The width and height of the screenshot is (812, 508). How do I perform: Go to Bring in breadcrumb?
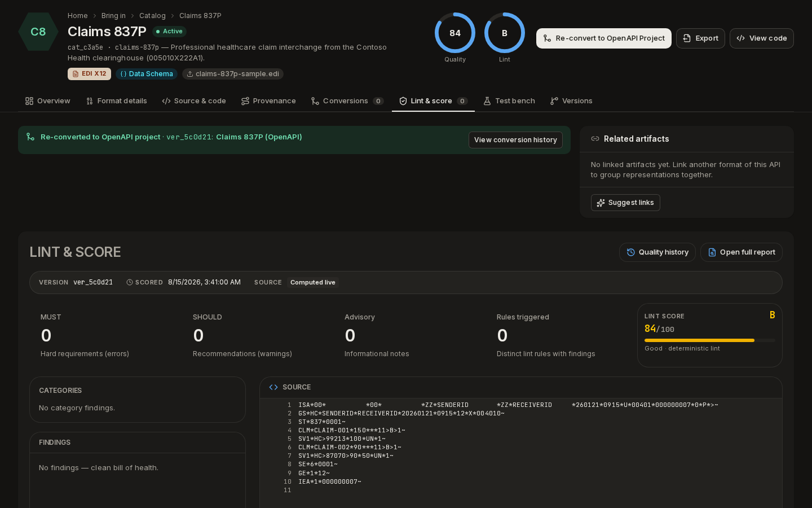[x=113, y=16]
